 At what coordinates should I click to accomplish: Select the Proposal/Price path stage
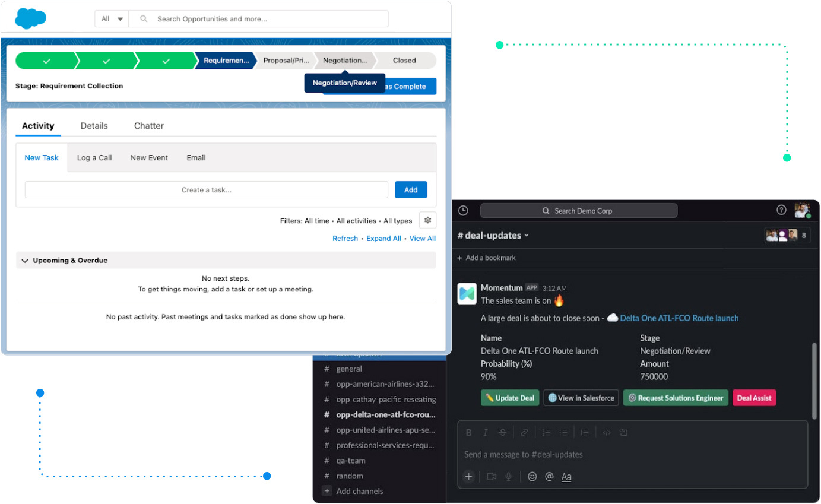(x=286, y=60)
